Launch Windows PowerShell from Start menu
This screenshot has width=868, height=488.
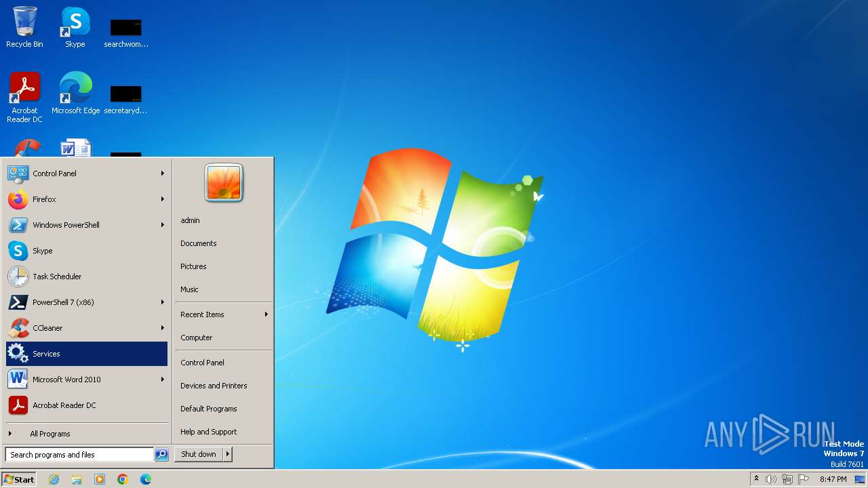point(87,225)
